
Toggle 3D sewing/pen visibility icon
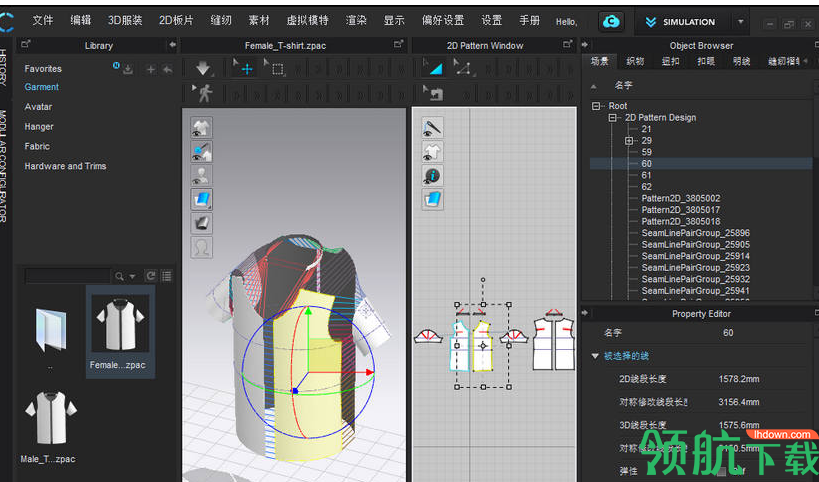tap(202, 151)
